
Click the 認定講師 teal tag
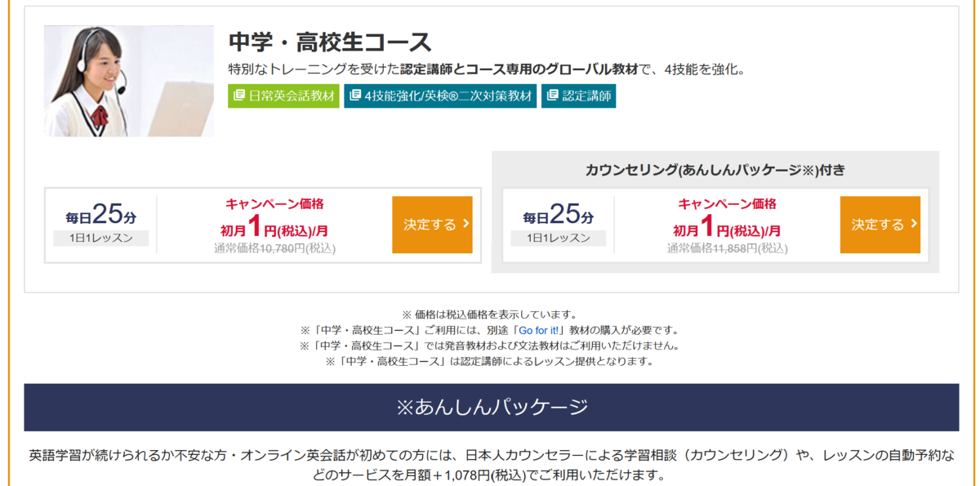point(579,96)
